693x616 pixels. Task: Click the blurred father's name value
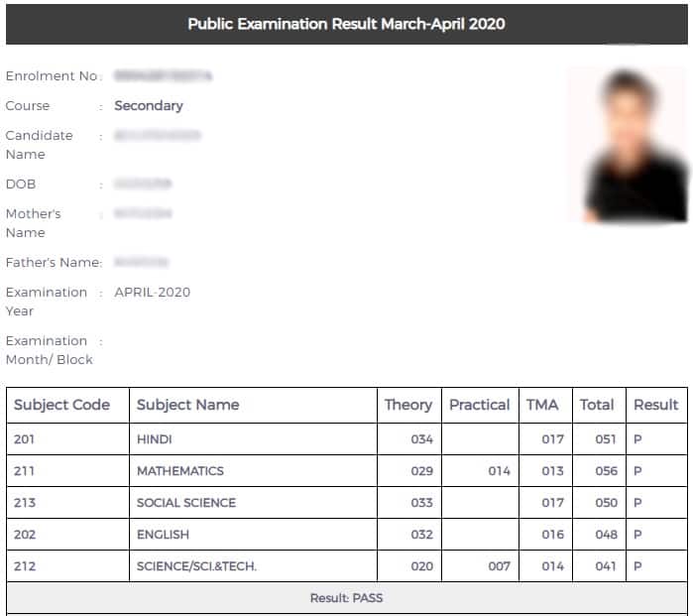click(141, 262)
